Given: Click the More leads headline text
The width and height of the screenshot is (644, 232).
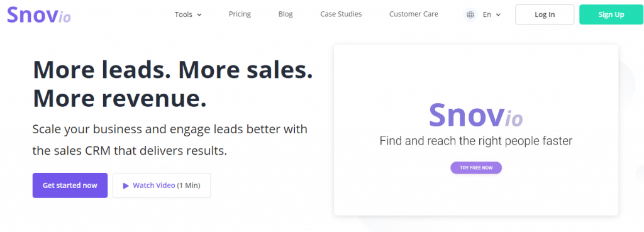Looking at the screenshot, I should point(172,84).
